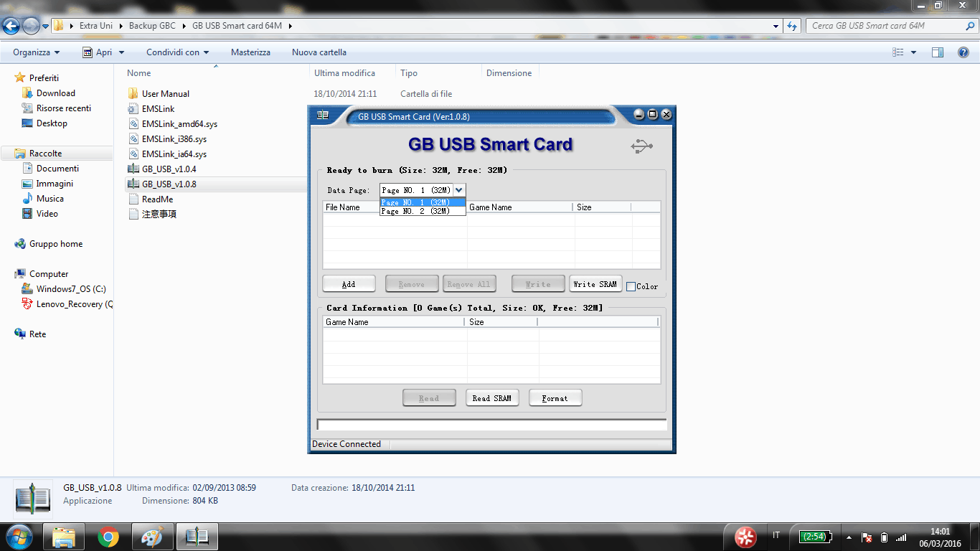Select the EMSLink_i386.sys file icon
This screenshot has width=980, height=551.
133,139
